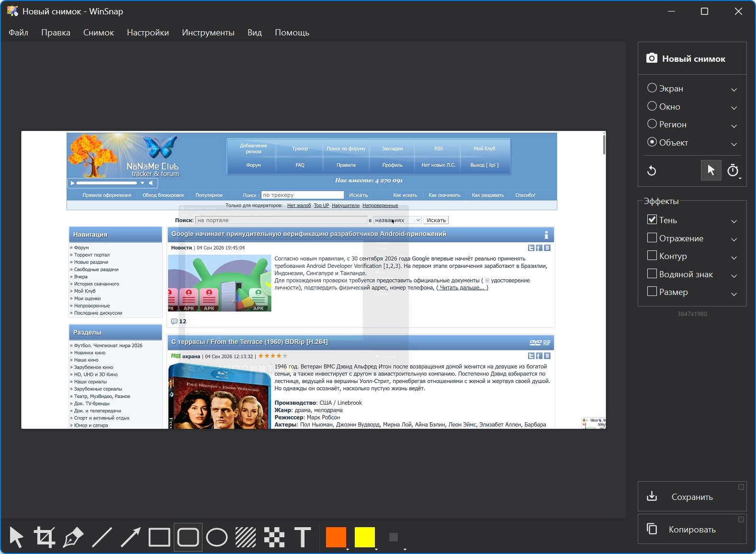The width and height of the screenshot is (756, 554).
Task: Click the Копировать button
Action: pyautogui.click(x=692, y=529)
